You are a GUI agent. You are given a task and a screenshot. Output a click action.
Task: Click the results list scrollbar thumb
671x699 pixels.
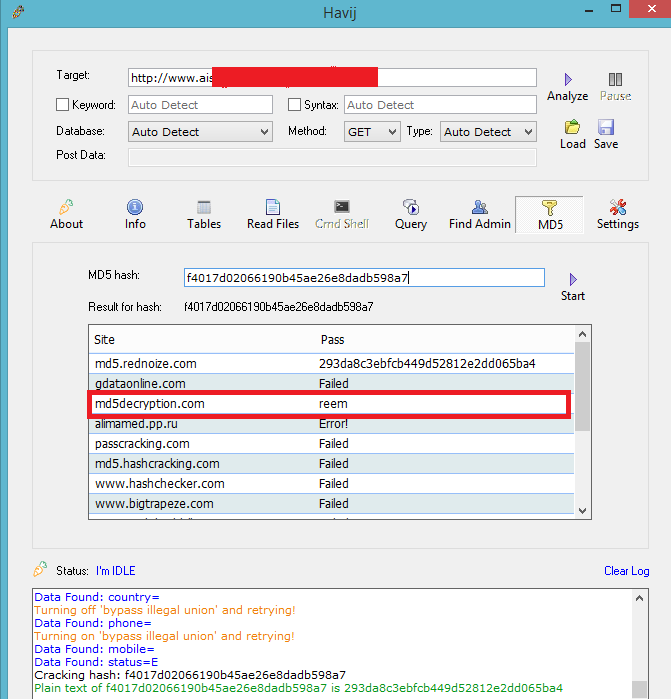582,387
